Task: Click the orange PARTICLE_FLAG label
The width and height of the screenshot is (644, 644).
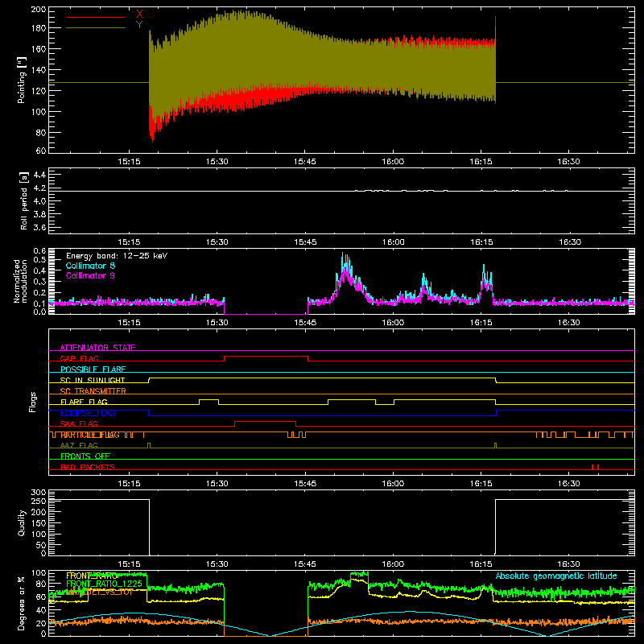Action: pos(90,435)
